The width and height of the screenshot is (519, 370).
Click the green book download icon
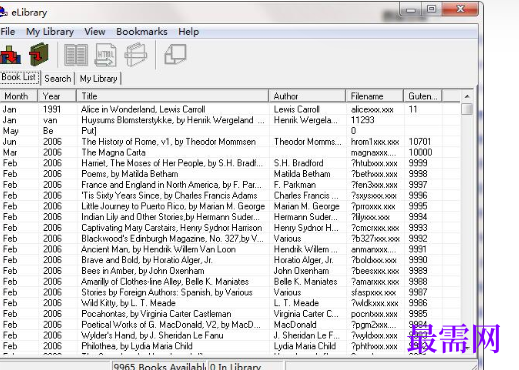pos(39,55)
